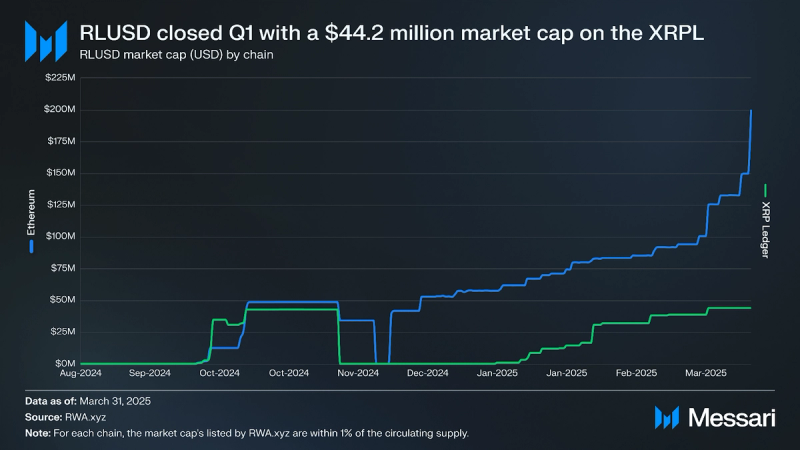The image size is (800, 450).
Task: Click the $0M y-axis label
Action: coord(65,363)
